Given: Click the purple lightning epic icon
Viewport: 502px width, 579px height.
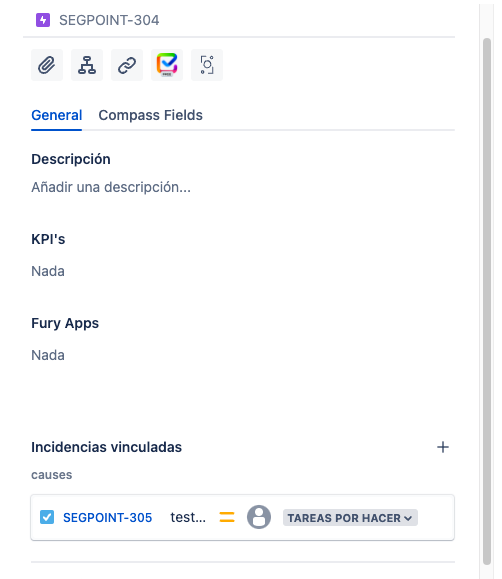Looking at the screenshot, I should click(43, 20).
